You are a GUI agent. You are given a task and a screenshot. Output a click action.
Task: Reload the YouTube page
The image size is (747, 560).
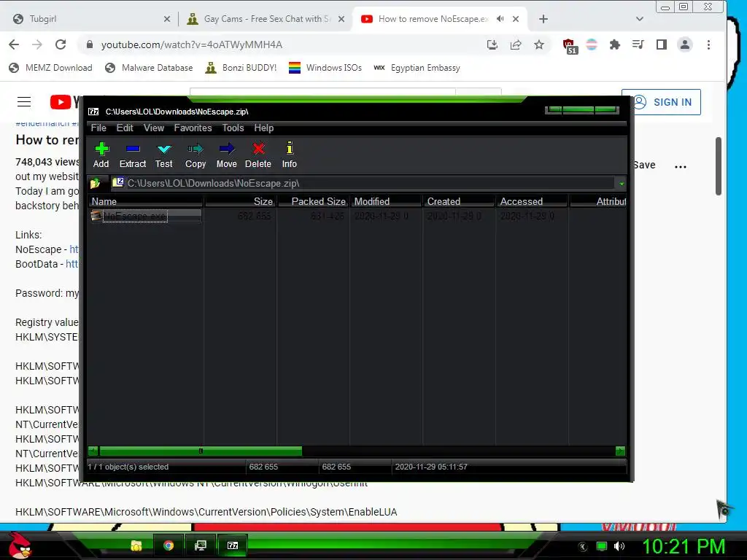point(61,44)
